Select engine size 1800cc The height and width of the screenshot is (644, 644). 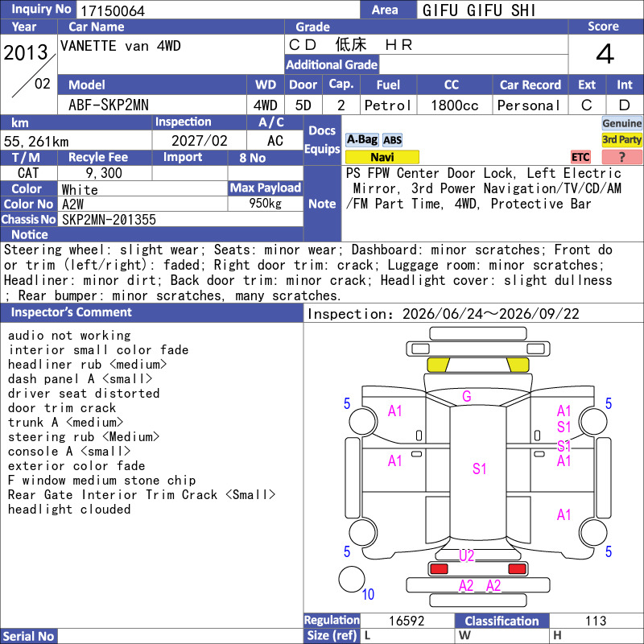pos(454,105)
